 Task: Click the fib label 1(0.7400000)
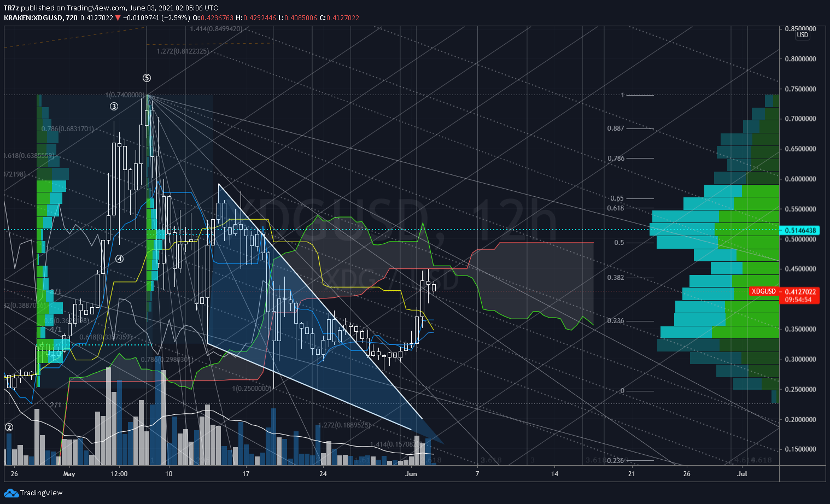pyautogui.click(x=125, y=95)
